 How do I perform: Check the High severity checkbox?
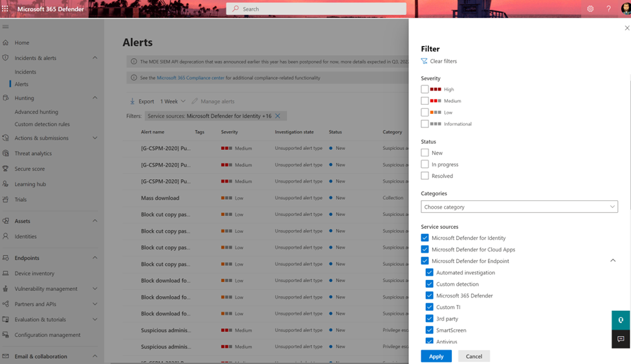[425, 89]
